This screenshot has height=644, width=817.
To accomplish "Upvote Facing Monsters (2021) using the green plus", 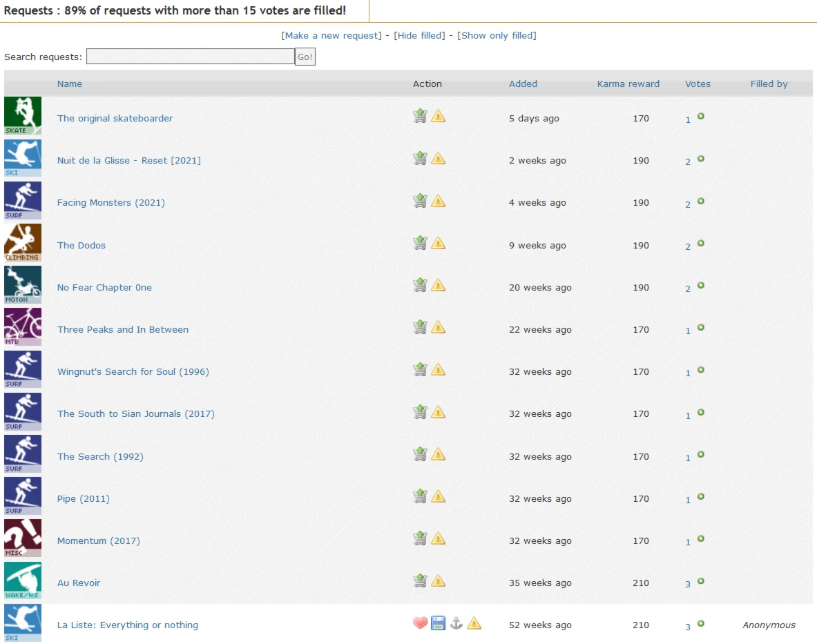I will tap(701, 201).
